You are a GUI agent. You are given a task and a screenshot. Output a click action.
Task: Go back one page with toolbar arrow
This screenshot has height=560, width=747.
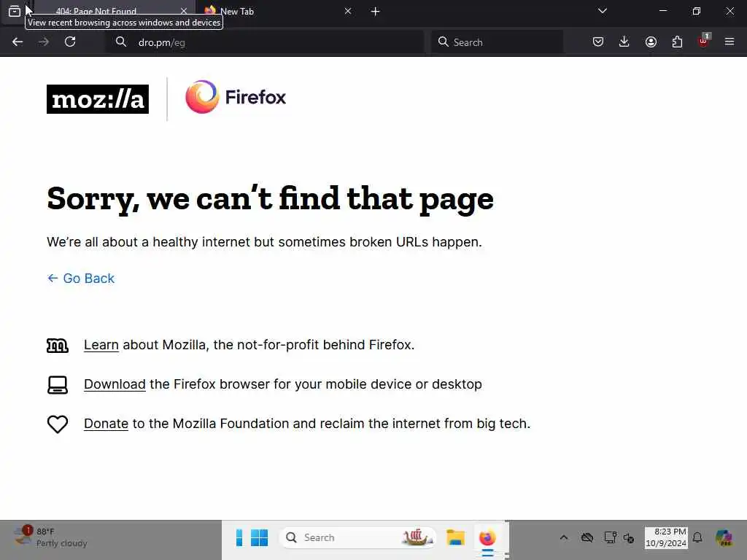[18, 42]
